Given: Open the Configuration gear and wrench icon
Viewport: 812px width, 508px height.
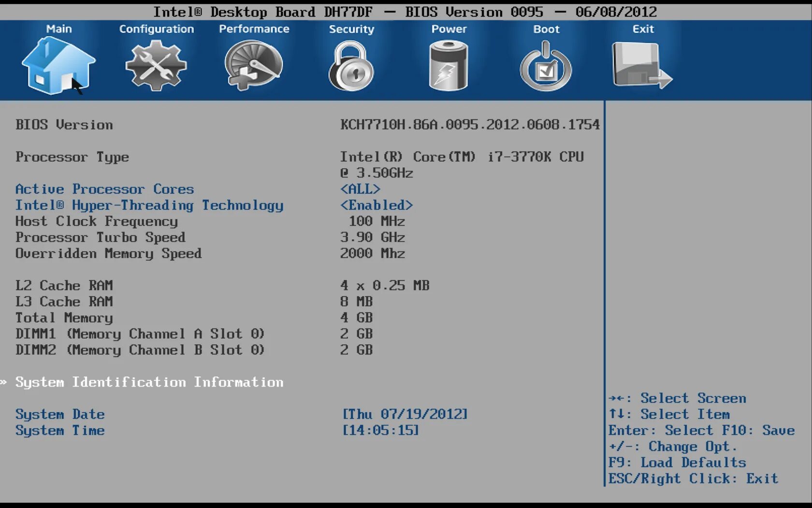Looking at the screenshot, I should click(x=156, y=65).
